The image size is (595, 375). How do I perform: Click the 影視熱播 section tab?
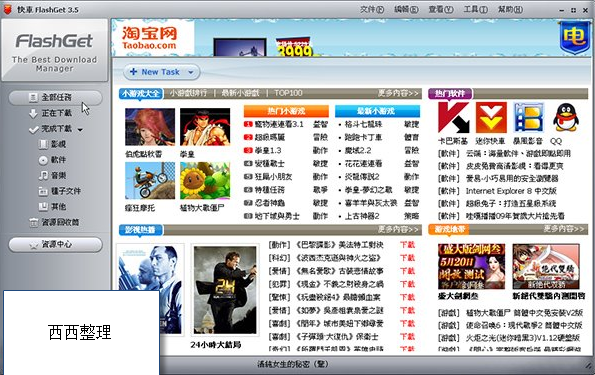point(141,230)
